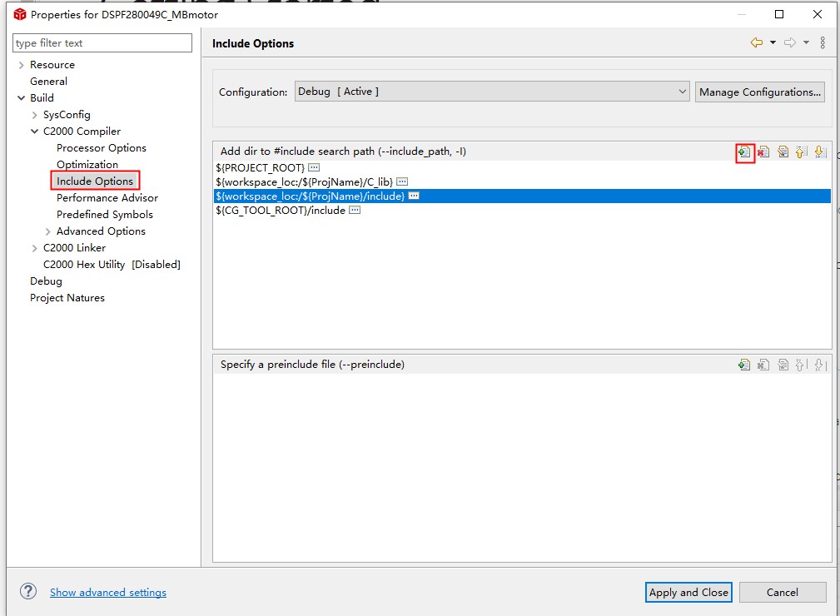Focus the type filter text field

point(102,42)
